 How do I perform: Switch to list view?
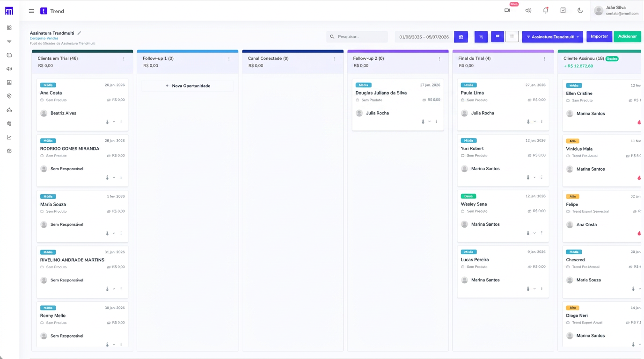click(512, 36)
